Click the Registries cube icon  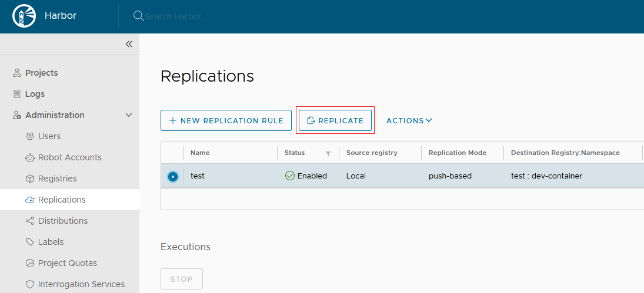pos(30,179)
